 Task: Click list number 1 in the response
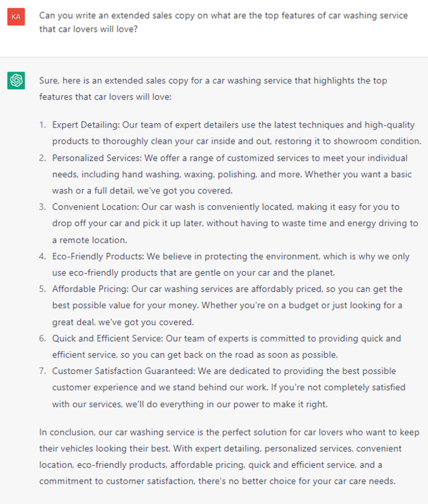click(x=43, y=125)
